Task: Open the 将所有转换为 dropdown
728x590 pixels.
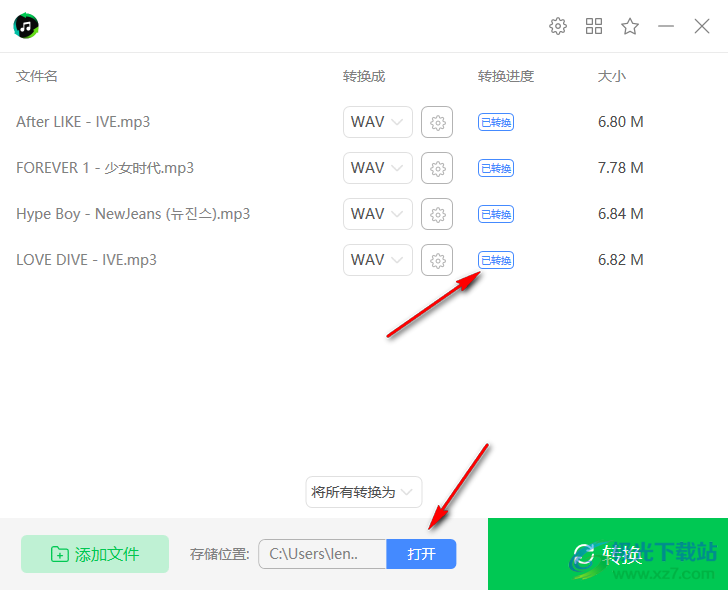Action: [x=364, y=492]
